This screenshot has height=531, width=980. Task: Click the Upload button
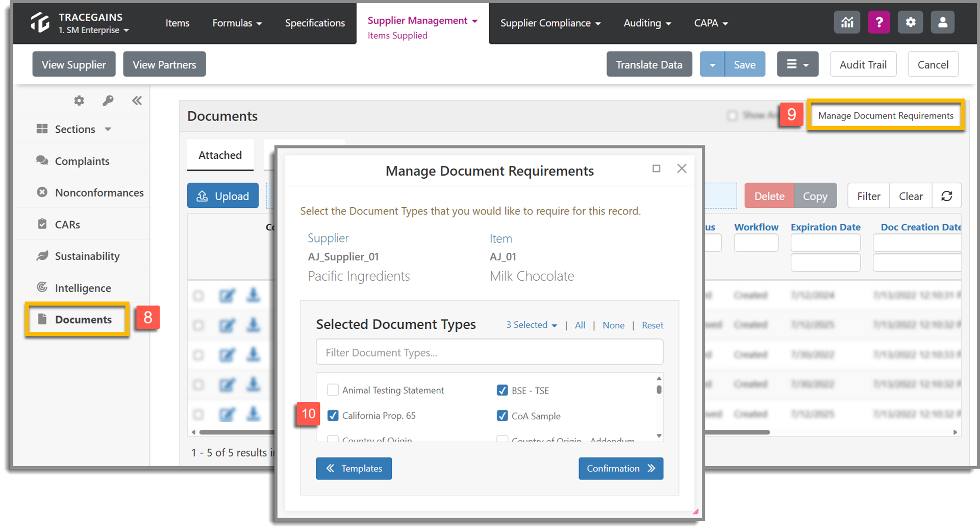pyautogui.click(x=223, y=196)
